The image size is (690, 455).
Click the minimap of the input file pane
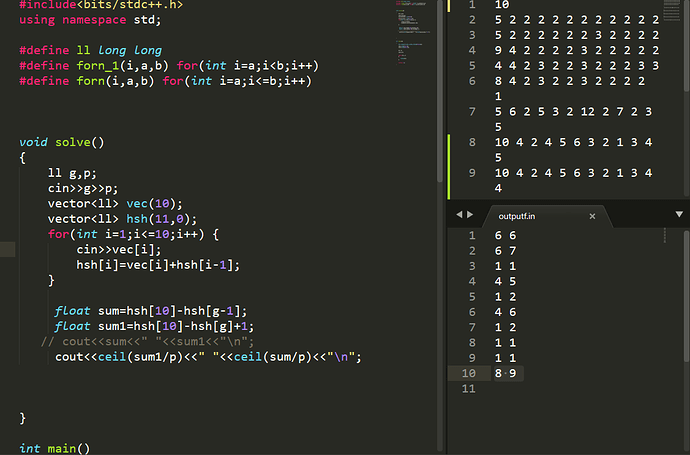pos(672,11)
